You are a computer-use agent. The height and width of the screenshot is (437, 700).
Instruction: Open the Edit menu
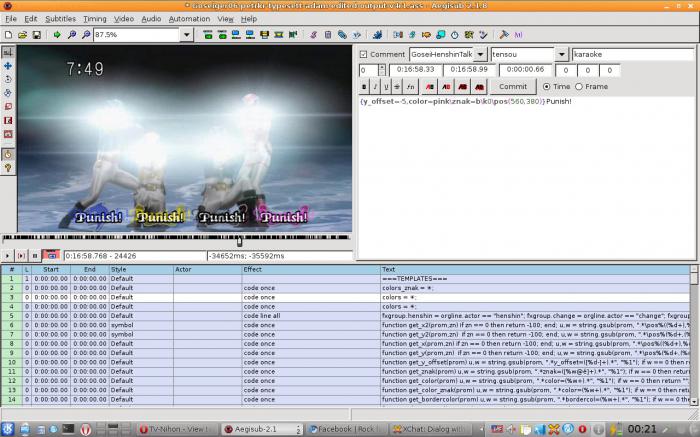coord(31,19)
